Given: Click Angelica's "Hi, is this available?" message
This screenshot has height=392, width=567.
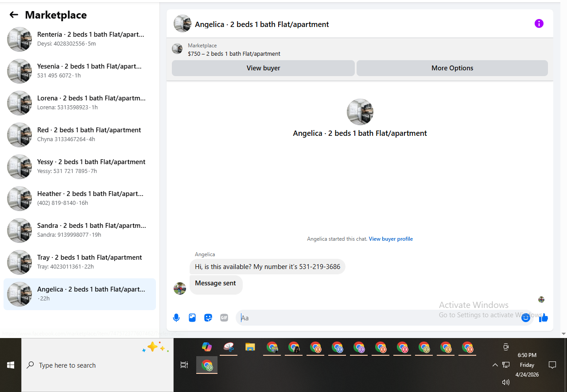Looking at the screenshot, I should click(x=268, y=267).
